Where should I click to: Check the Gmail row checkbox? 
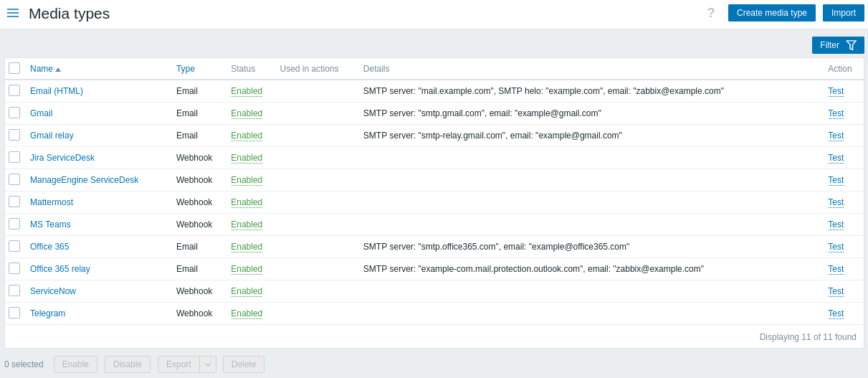pyautogui.click(x=14, y=113)
